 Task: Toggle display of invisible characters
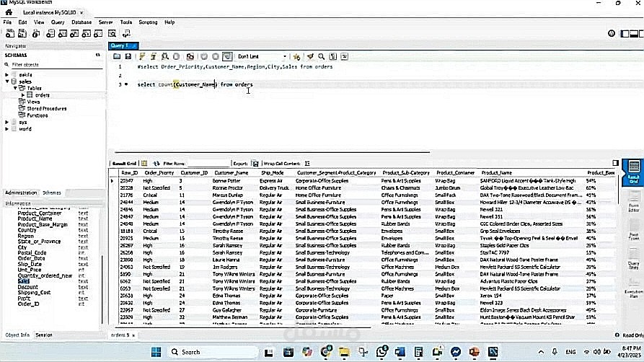(333, 56)
